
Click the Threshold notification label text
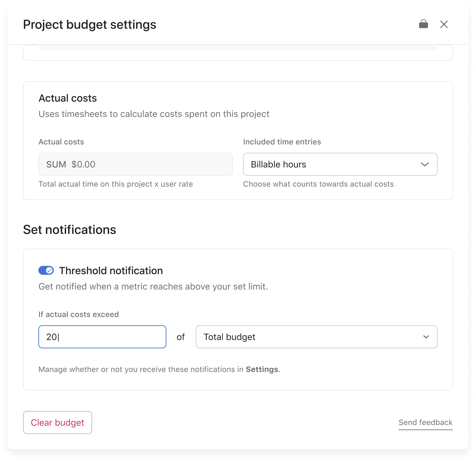pos(111,271)
